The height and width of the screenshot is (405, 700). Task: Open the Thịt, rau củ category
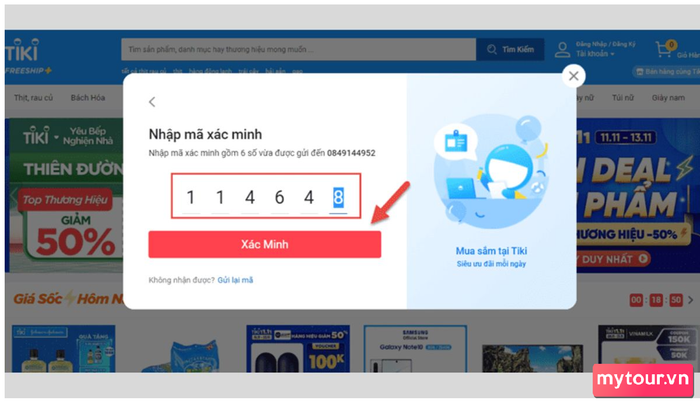[33, 97]
